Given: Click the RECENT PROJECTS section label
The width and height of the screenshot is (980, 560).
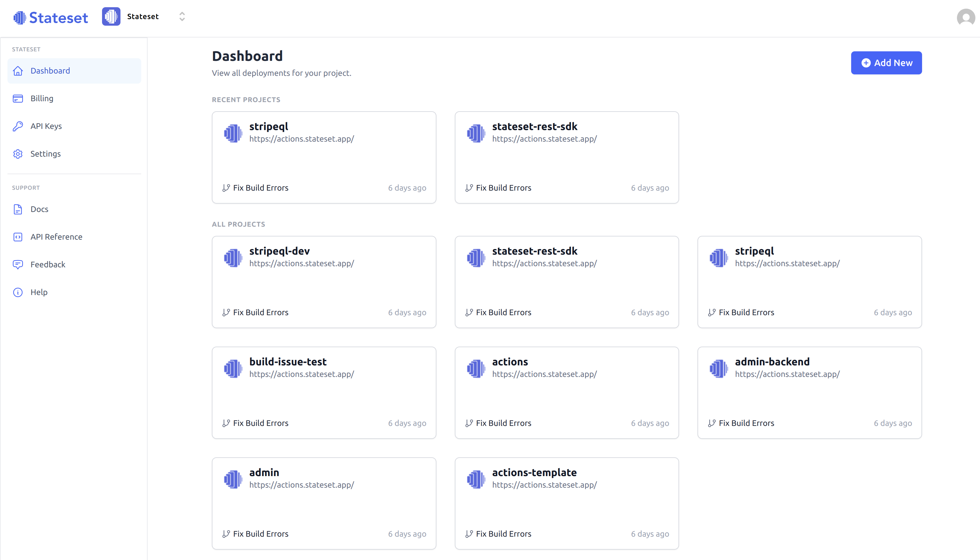Looking at the screenshot, I should [x=246, y=99].
